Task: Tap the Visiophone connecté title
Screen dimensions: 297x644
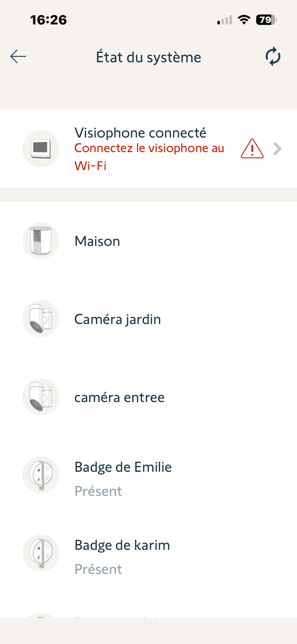Action: pyautogui.click(x=140, y=133)
